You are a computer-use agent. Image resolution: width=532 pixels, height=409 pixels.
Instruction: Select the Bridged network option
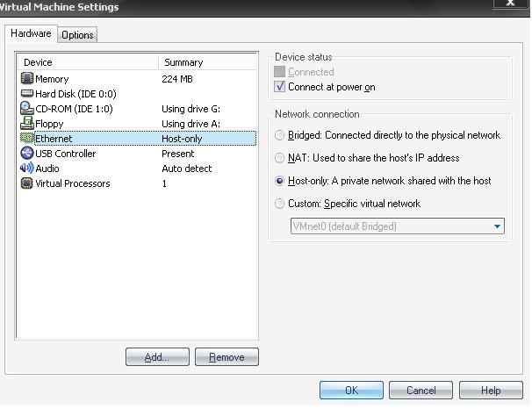click(280, 136)
